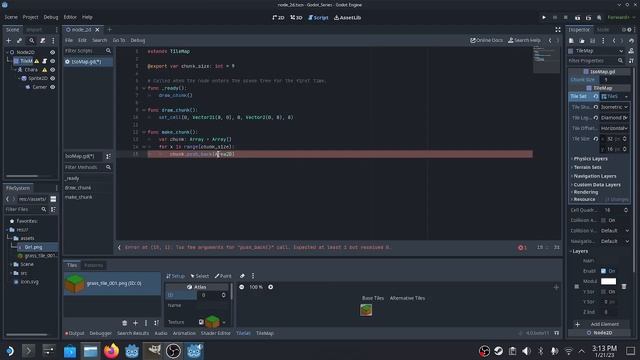Open the Tile Shape Isometric dropdown
Viewport: 640px width, 360px height.
614,107
